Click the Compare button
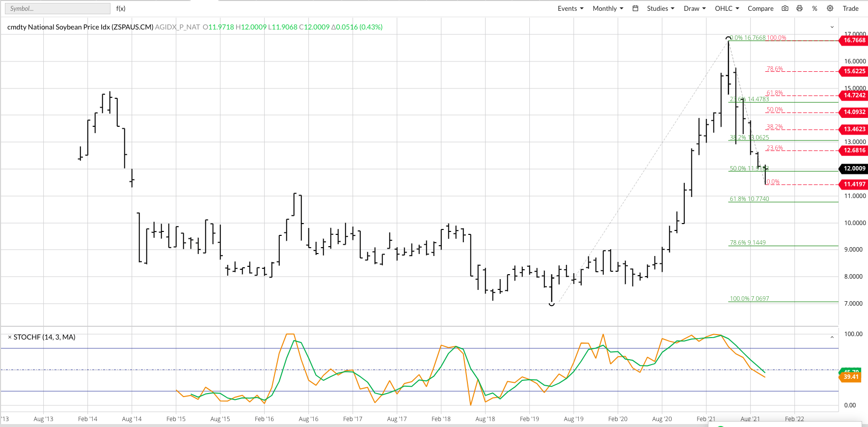The height and width of the screenshot is (427, 868). [760, 8]
